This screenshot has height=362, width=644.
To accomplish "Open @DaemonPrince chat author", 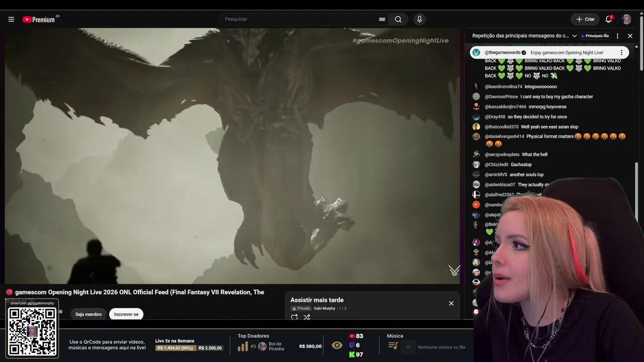I will pyautogui.click(x=501, y=97).
